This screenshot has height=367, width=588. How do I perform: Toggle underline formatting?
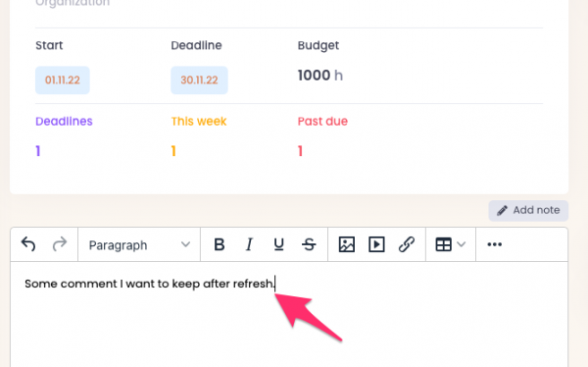[278, 244]
